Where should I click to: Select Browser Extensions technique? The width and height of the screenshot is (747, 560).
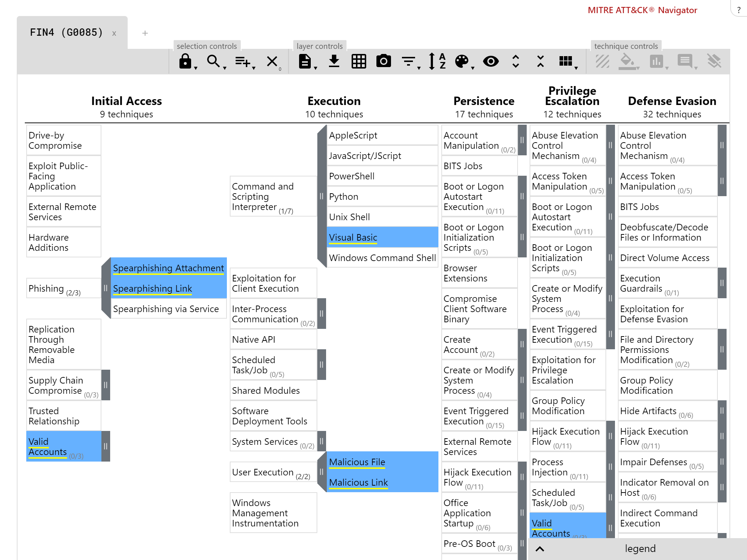(479, 273)
